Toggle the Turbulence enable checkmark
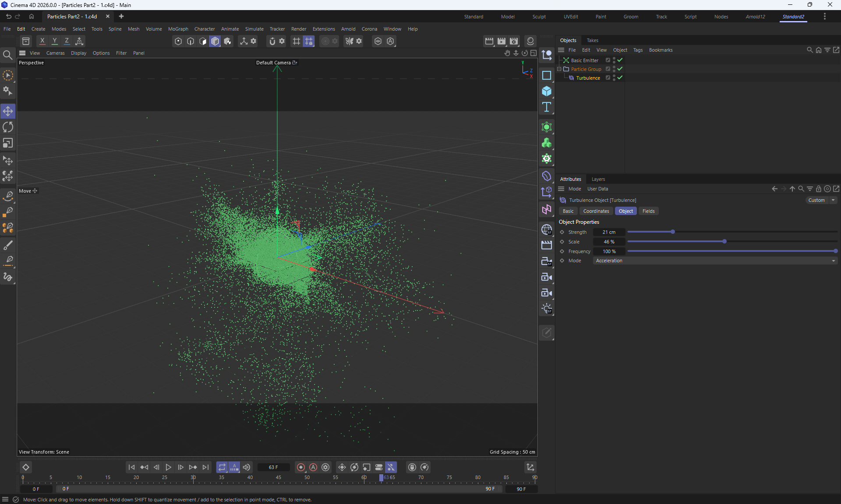This screenshot has width=841, height=504. [620, 78]
